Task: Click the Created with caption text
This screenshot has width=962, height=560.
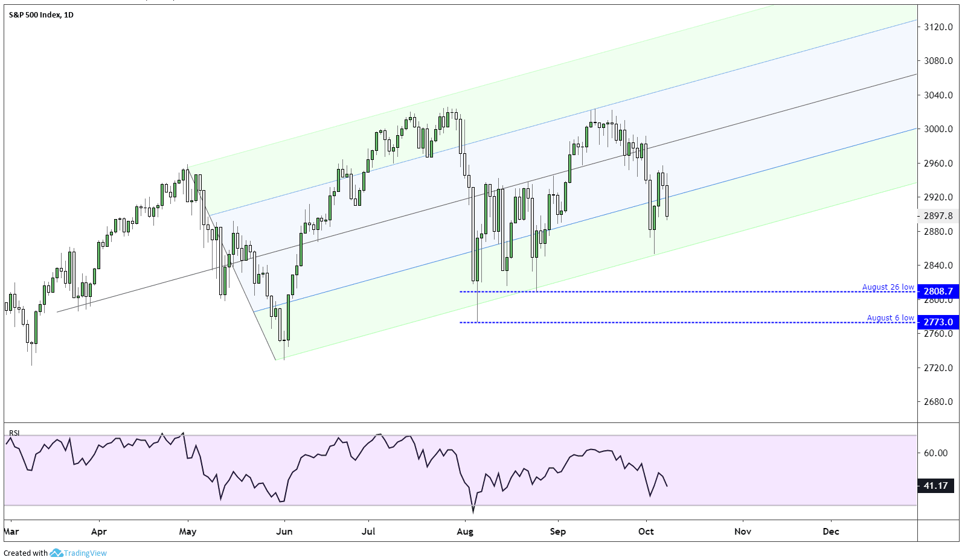Action: 25,553
